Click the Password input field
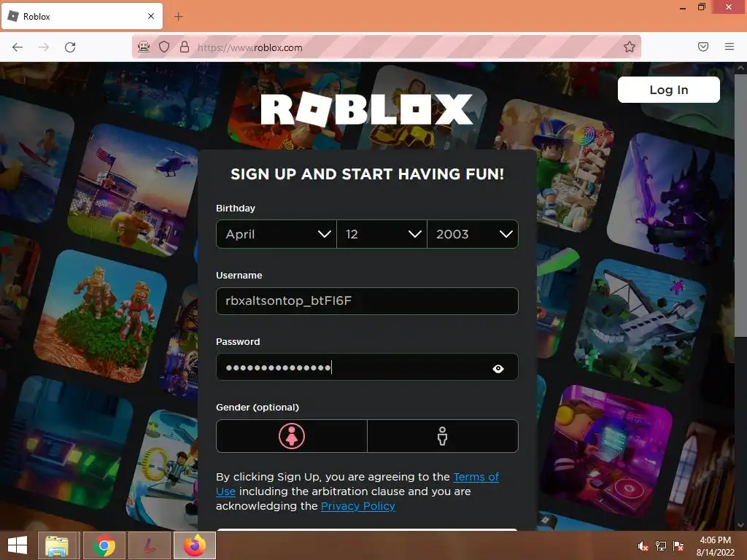 point(367,367)
